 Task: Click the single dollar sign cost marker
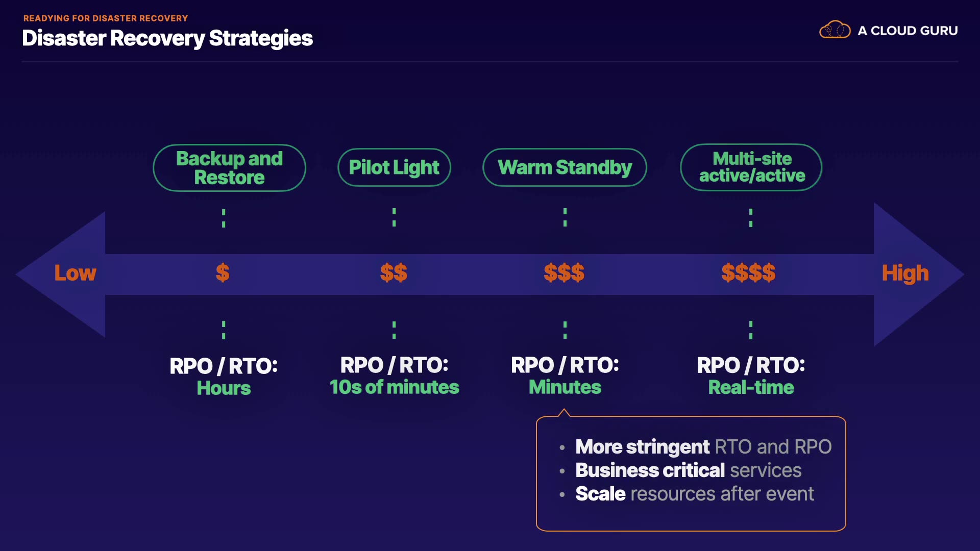point(223,273)
